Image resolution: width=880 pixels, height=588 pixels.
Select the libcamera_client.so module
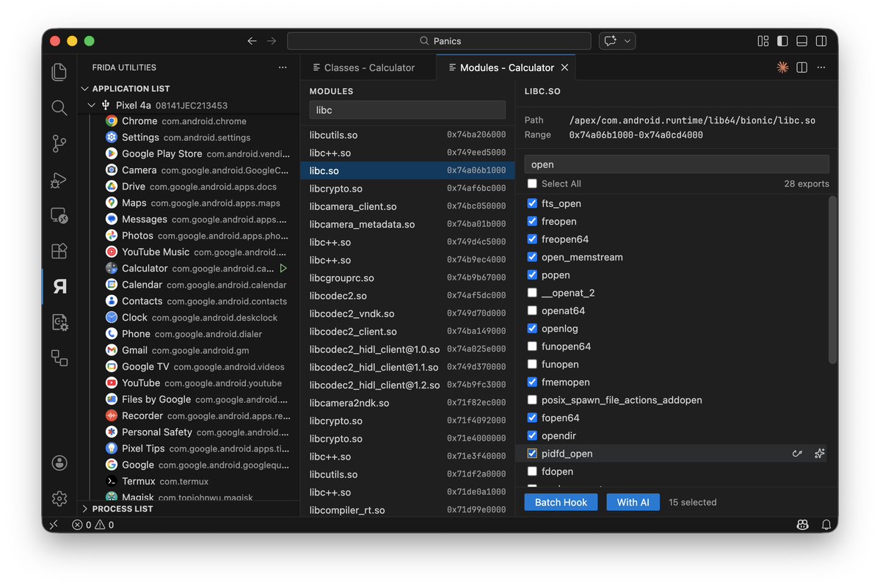click(407, 206)
